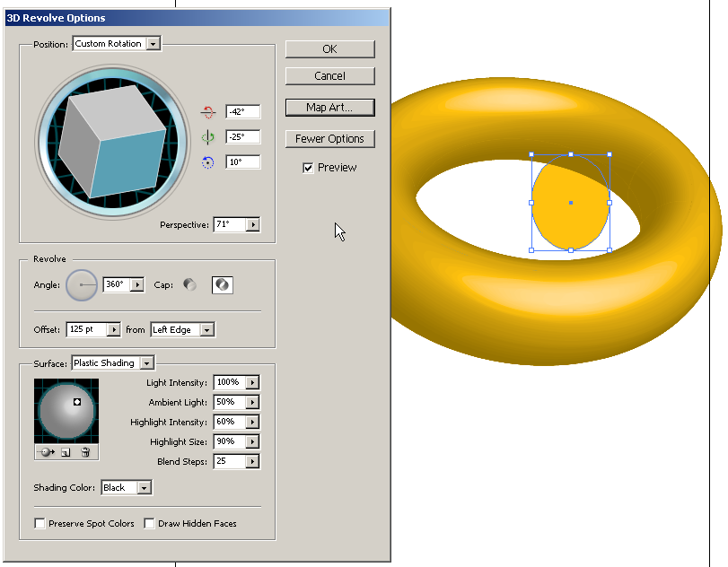Open the Blend Steps popup arrow
Screen dimensions: 728x567
(252, 461)
